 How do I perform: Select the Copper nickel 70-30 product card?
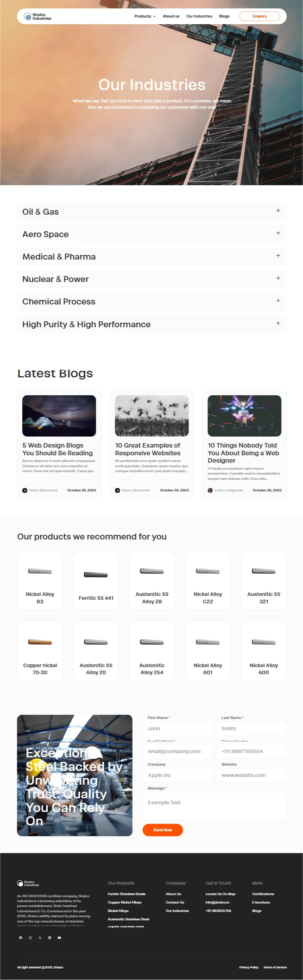[40, 650]
